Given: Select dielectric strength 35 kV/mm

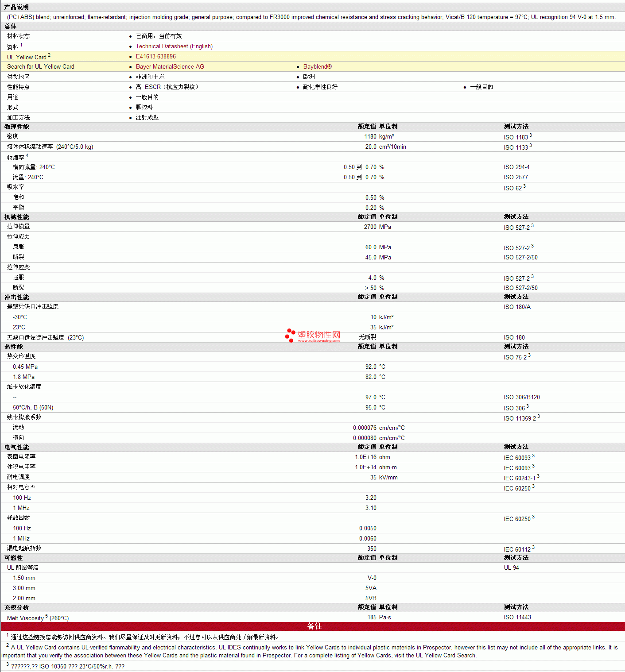Looking at the screenshot, I should click(384, 477).
